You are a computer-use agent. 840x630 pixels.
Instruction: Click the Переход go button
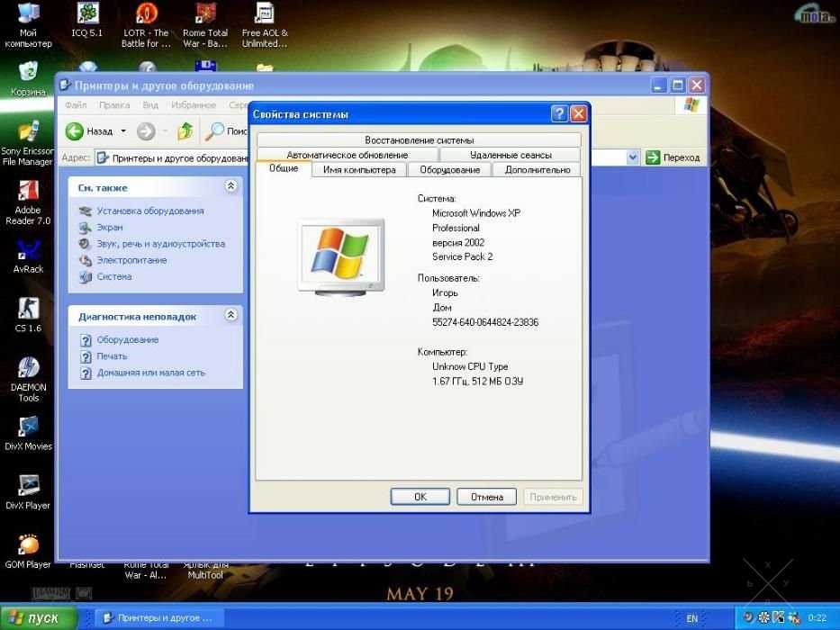click(673, 157)
